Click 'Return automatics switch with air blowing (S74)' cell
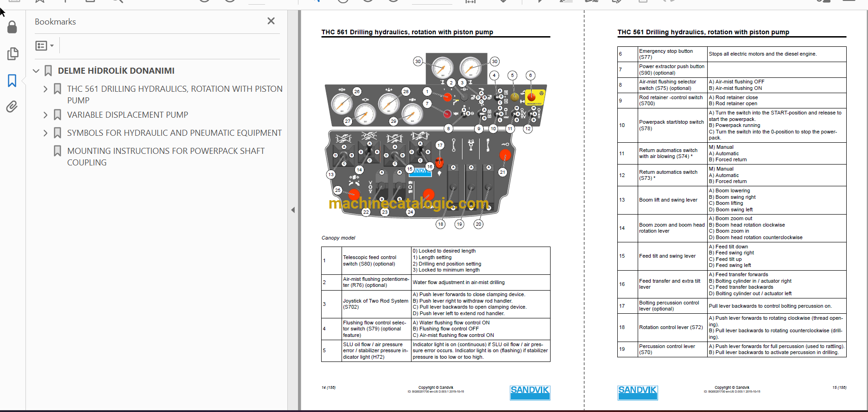Viewport: 868px width, 412px height. point(672,153)
